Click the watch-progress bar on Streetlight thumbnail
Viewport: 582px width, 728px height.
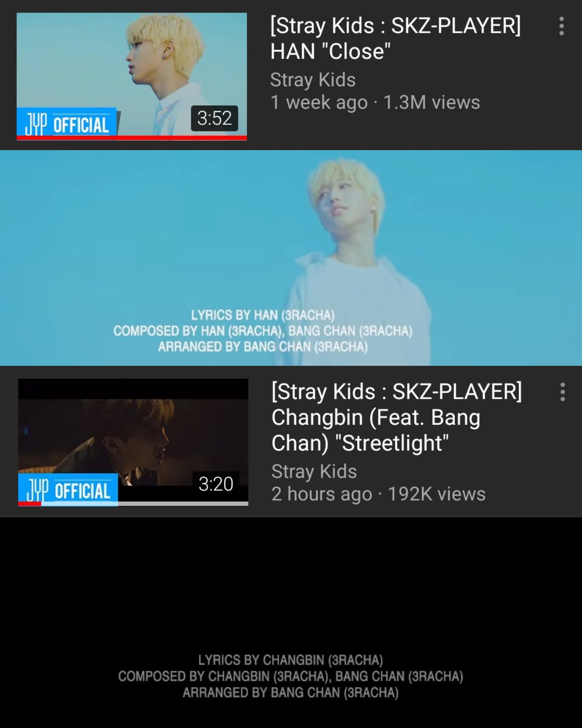pos(133,503)
